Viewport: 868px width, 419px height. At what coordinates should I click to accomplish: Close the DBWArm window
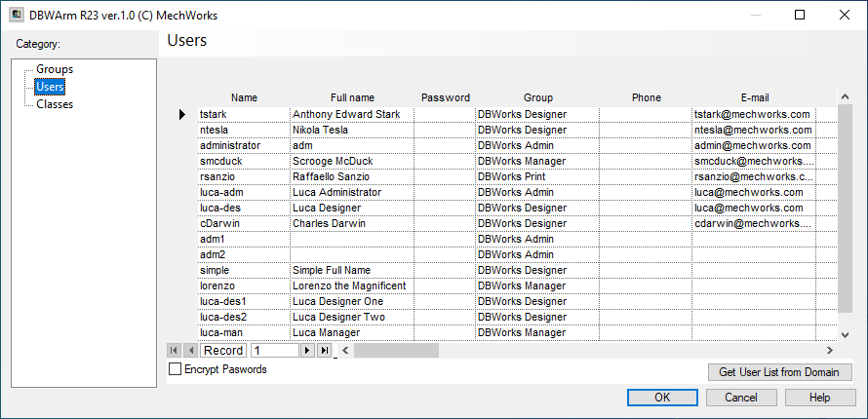pos(845,15)
